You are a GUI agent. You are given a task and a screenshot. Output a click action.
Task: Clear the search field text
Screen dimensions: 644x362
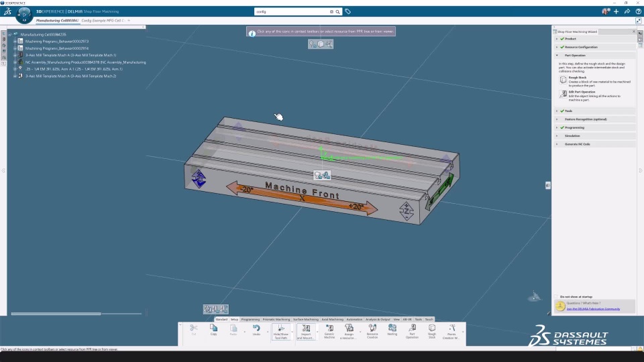331,12
